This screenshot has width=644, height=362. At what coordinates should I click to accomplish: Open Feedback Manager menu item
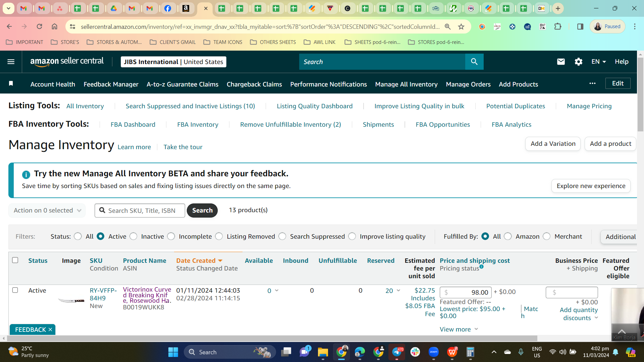point(111,84)
